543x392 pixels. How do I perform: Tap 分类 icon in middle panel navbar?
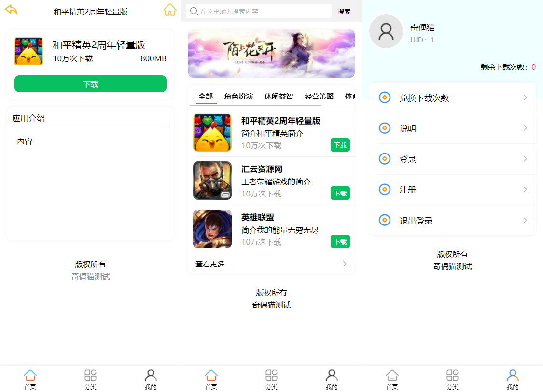click(x=271, y=376)
